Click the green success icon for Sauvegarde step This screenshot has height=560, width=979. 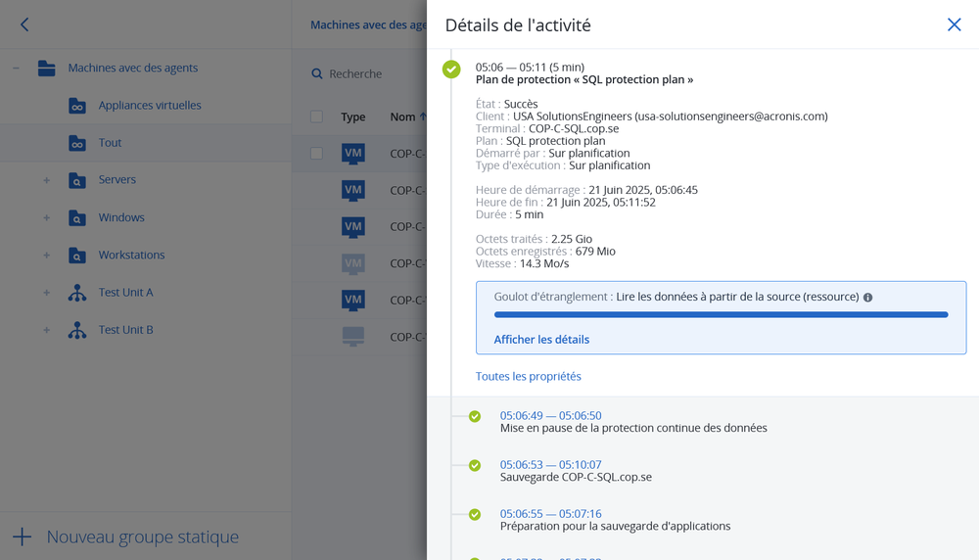coord(475,466)
